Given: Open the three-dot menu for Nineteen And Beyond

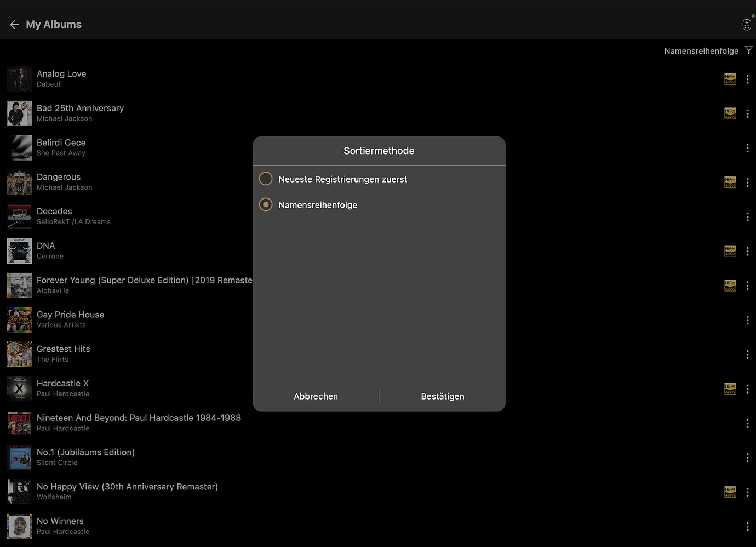Looking at the screenshot, I should point(747,423).
